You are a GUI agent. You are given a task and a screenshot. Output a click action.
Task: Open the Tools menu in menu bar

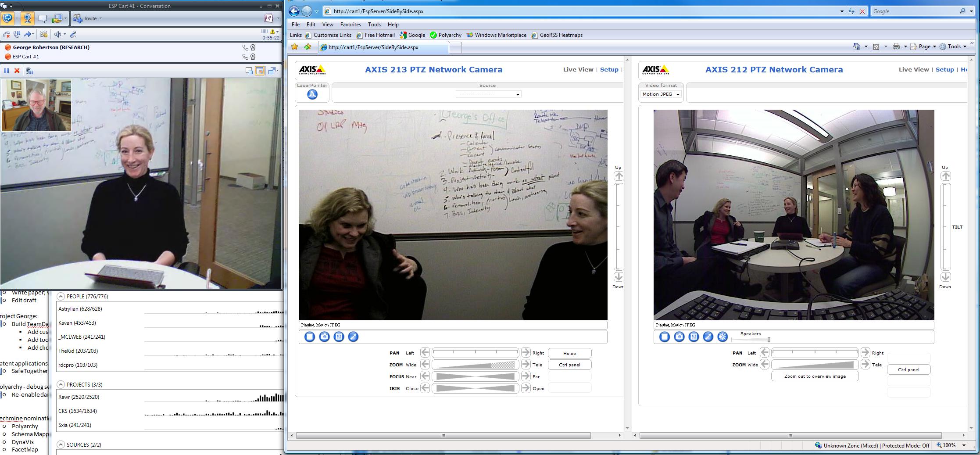374,25
